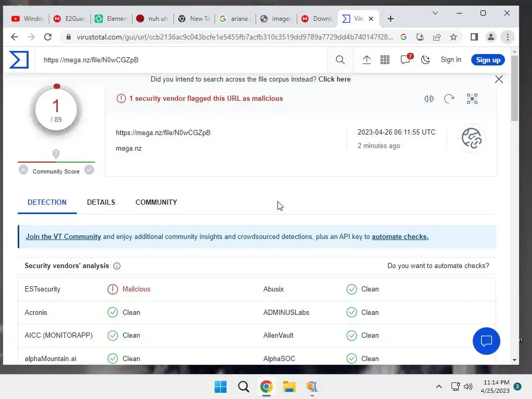Click the browser address bar

(x=234, y=37)
